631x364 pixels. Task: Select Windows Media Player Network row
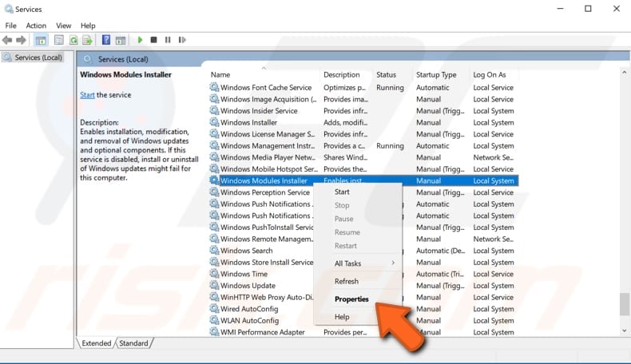point(363,157)
